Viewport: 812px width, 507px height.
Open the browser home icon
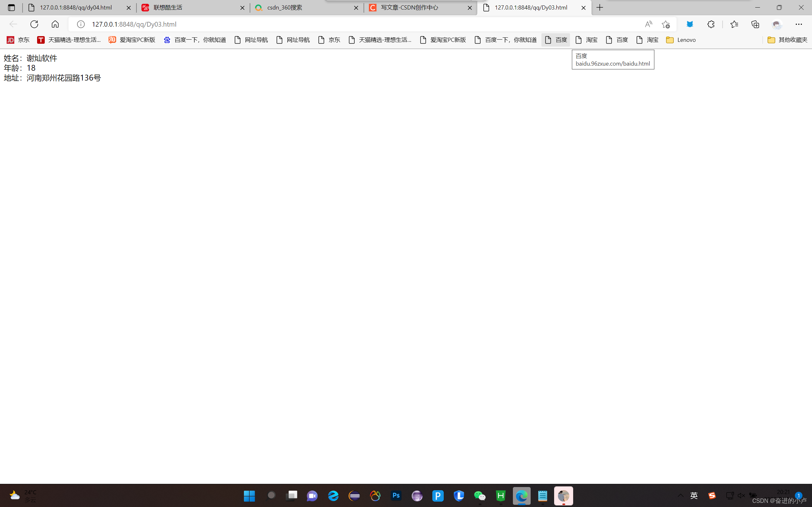coord(55,24)
